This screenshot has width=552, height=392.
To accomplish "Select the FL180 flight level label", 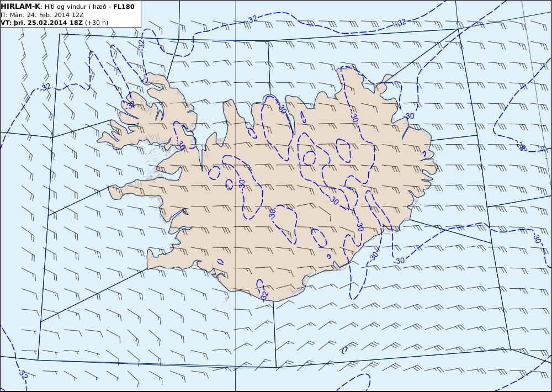I will point(124,7).
